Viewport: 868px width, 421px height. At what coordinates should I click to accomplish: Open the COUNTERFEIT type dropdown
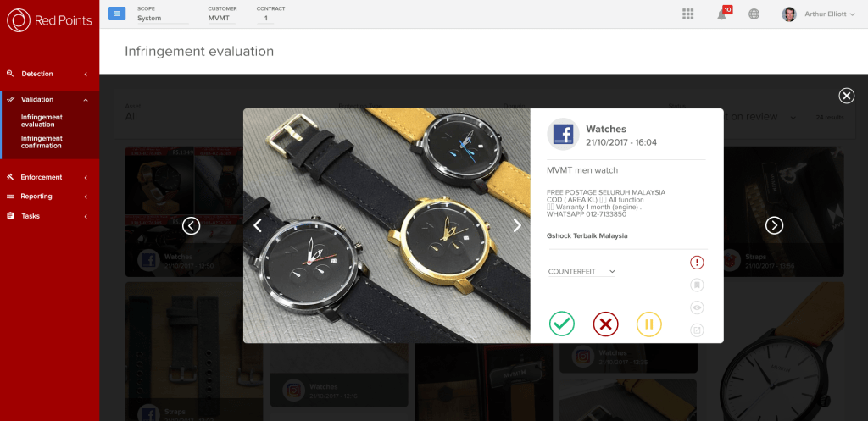[581, 272]
